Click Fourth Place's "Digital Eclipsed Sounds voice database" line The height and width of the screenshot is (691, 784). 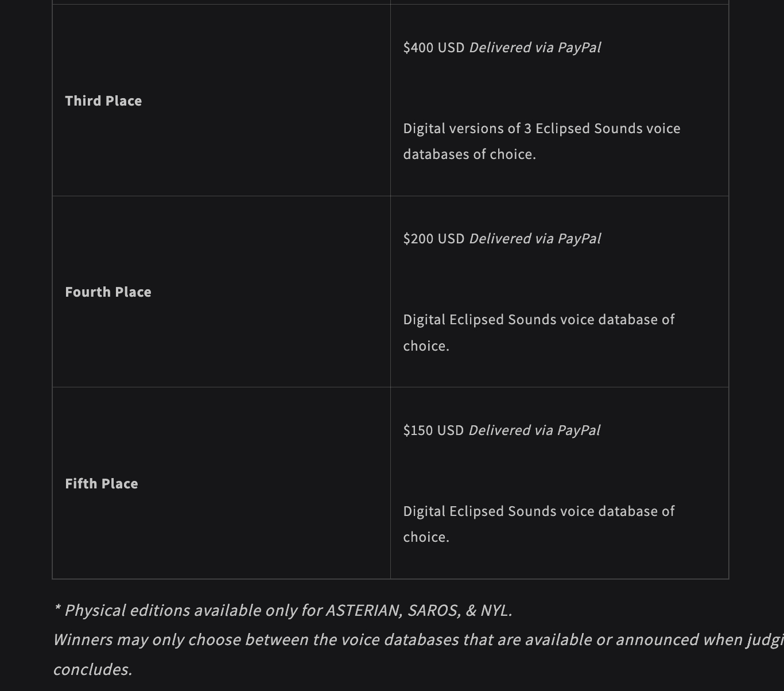click(x=538, y=320)
